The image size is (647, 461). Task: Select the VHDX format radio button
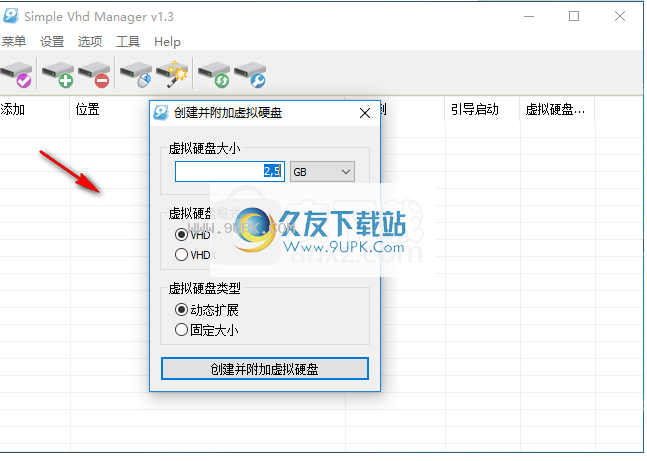(x=181, y=254)
